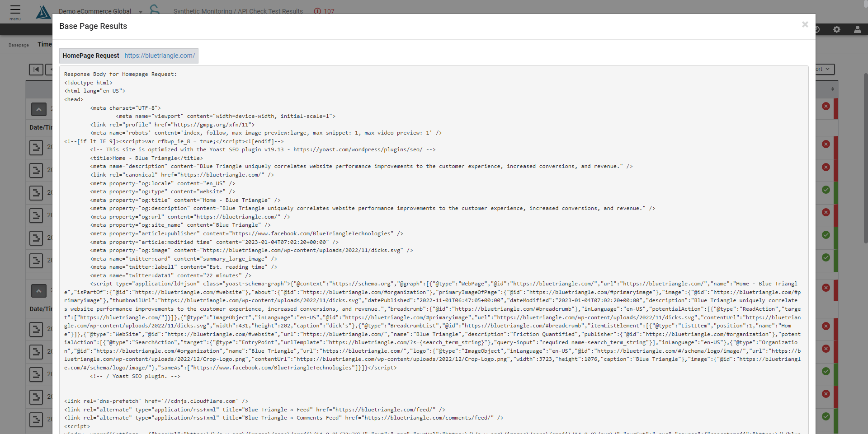868x434 pixels.
Task: Click the '<html lang="en-US">' line
Action: [95, 91]
